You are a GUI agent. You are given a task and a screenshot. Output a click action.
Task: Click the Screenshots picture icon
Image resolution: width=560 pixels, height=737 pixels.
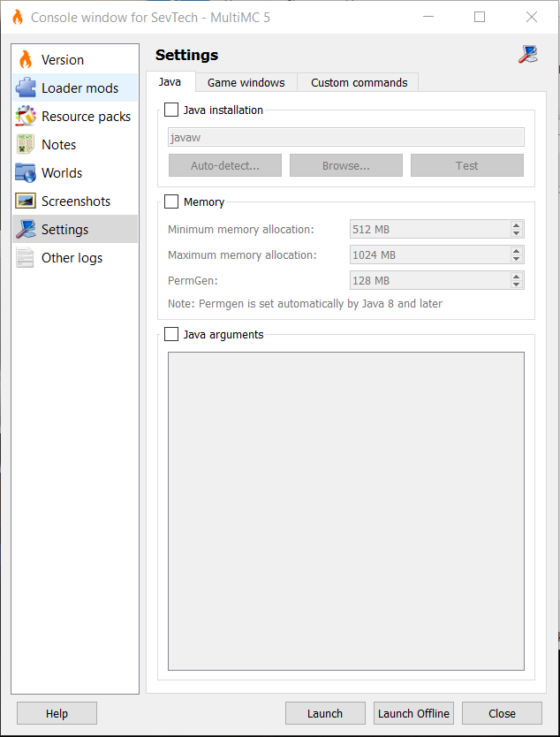[26, 201]
